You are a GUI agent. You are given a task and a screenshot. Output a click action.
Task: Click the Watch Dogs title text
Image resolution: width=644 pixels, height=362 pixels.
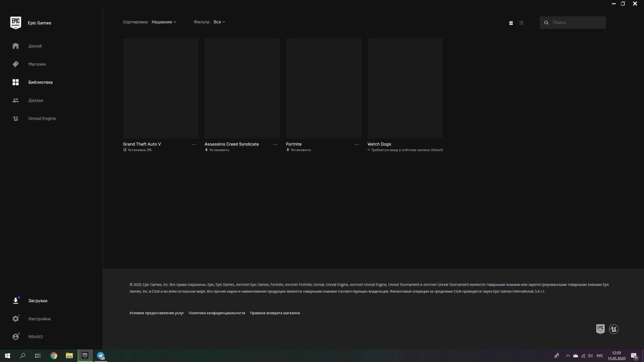click(379, 144)
